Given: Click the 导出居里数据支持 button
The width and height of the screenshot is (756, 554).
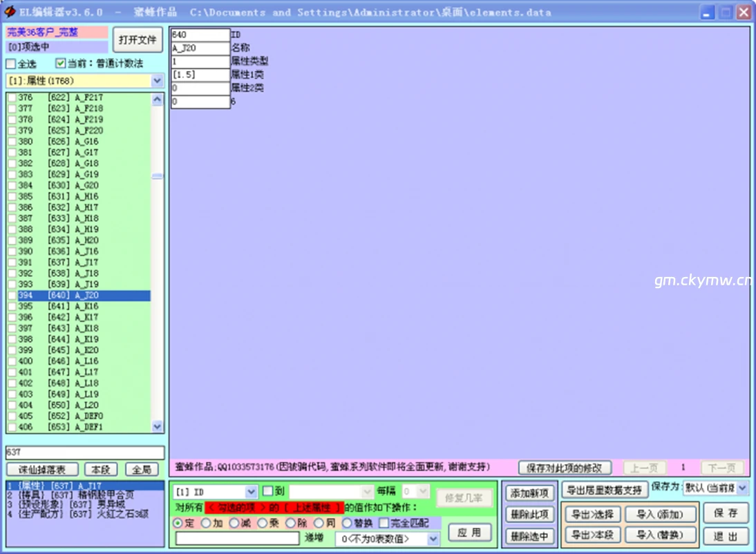Looking at the screenshot, I should pos(605,491).
